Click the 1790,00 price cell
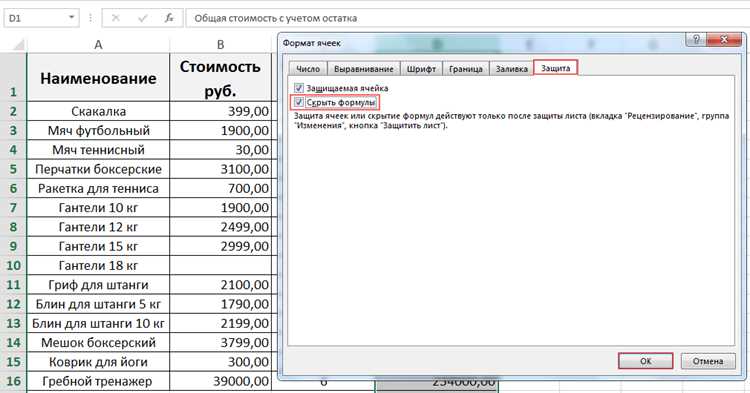Viewport: 750px width, 393px height. (x=221, y=304)
